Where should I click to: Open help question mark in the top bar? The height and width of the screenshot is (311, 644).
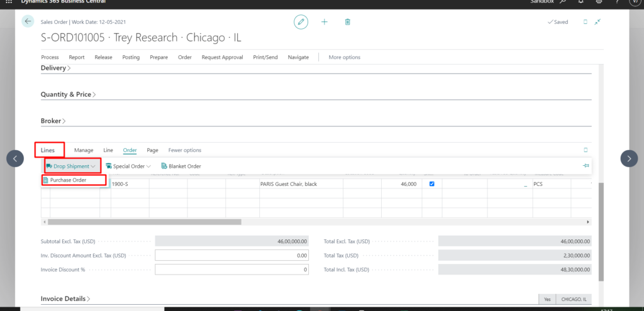pyautogui.click(x=618, y=2)
